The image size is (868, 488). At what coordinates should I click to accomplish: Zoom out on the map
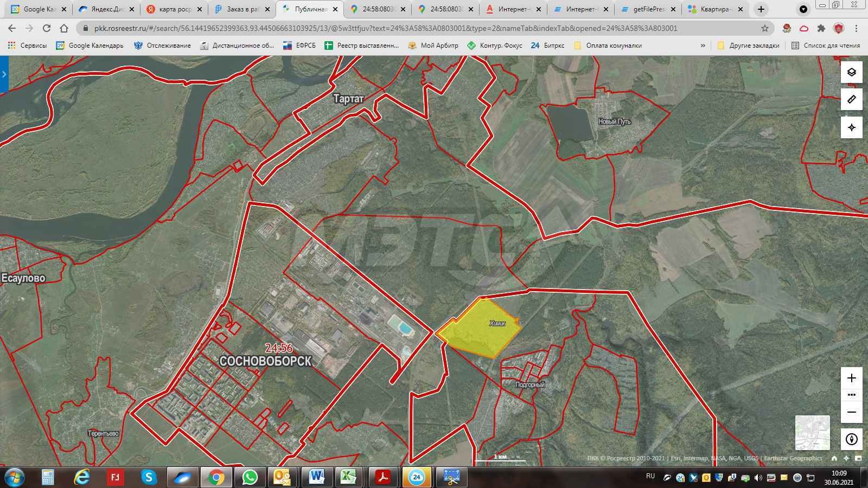[851, 412]
